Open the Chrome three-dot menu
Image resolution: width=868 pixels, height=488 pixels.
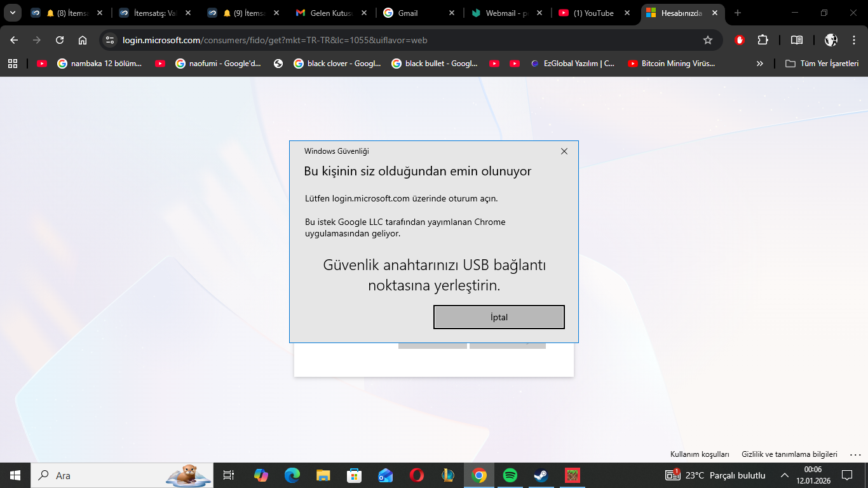point(854,40)
